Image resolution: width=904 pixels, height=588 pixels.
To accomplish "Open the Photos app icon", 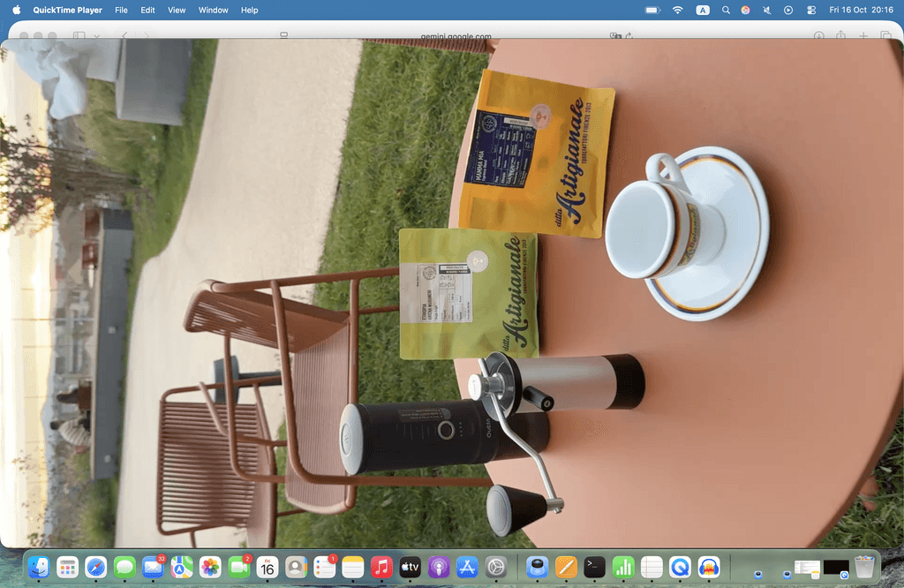I will pos(210,567).
